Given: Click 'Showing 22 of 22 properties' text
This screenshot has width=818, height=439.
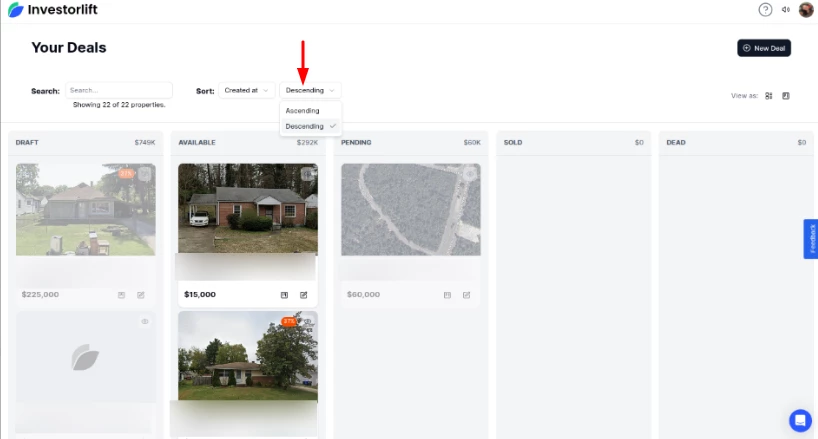Looking at the screenshot, I should pyautogui.click(x=119, y=105).
